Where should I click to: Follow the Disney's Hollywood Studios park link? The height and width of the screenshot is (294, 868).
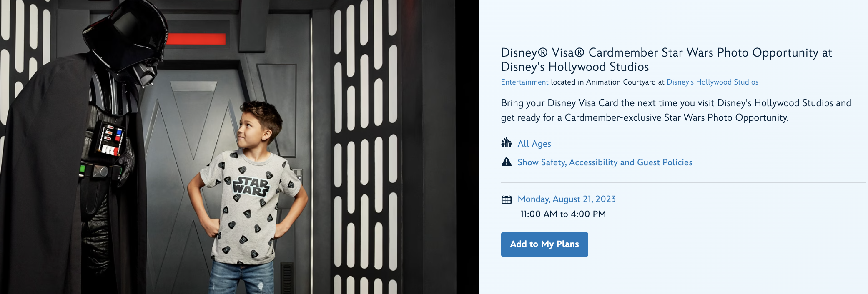coord(712,82)
